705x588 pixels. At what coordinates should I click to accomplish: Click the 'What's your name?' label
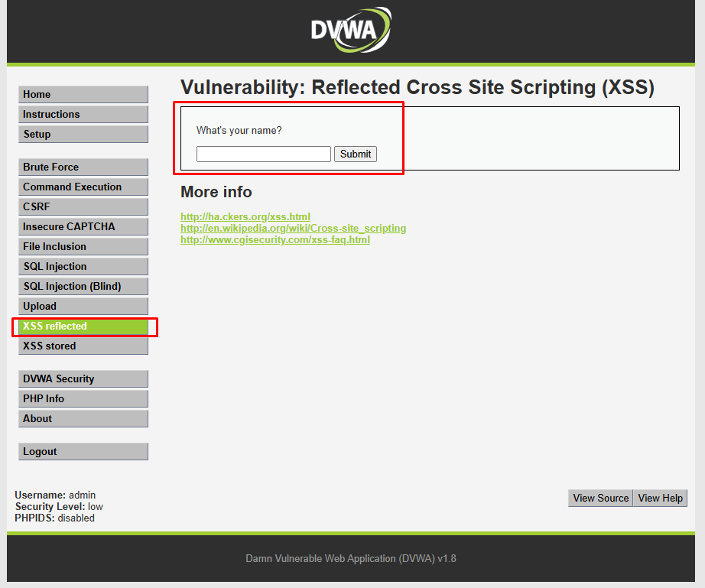point(239,130)
